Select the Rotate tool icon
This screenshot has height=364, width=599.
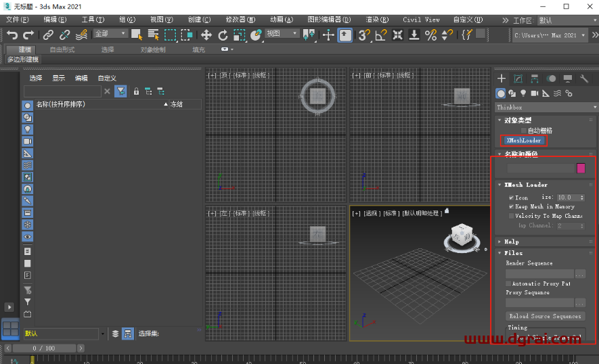223,35
